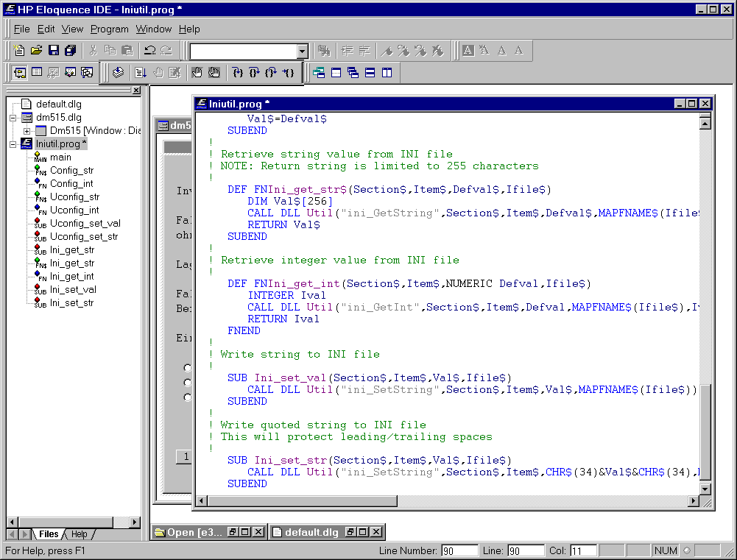Click the Step Into braces icon

tap(238, 72)
